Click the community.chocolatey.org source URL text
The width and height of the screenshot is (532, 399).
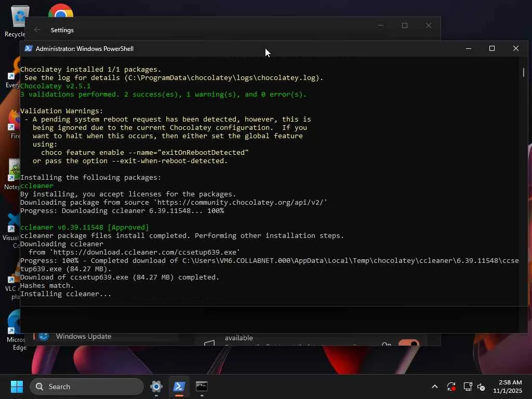[x=241, y=203]
